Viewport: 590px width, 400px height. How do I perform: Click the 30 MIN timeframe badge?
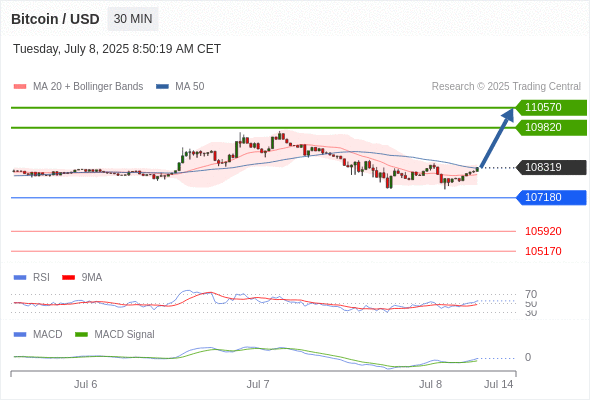(133, 19)
